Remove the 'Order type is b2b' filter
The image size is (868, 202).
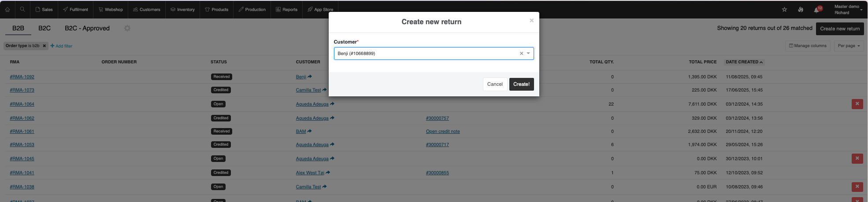[x=44, y=46]
